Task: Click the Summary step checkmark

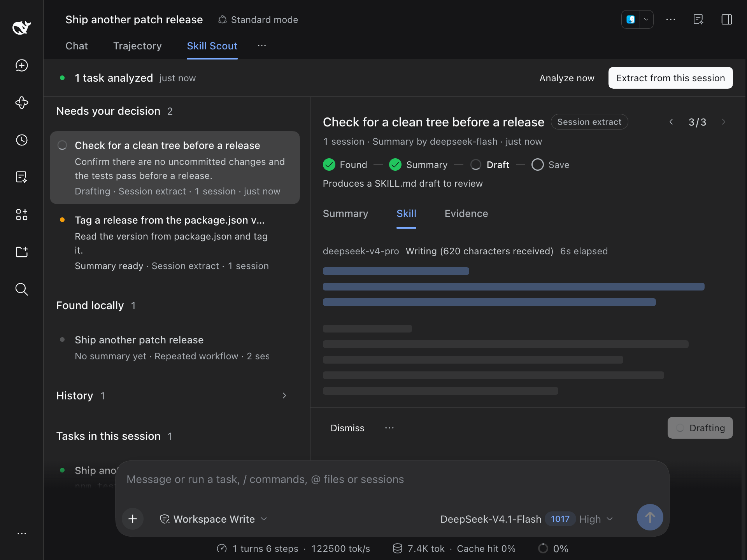Action: coord(395,165)
